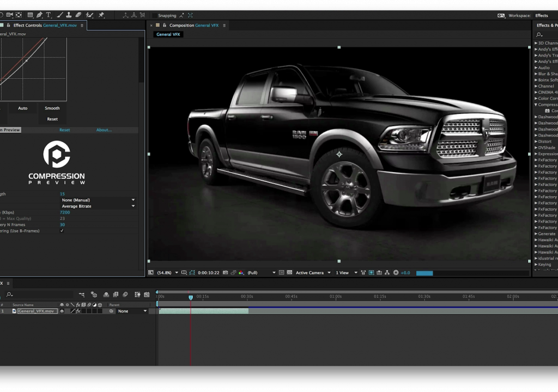Toggle pixel aspect ratio correction icon
This screenshot has height=392, width=558.
point(363,272)
